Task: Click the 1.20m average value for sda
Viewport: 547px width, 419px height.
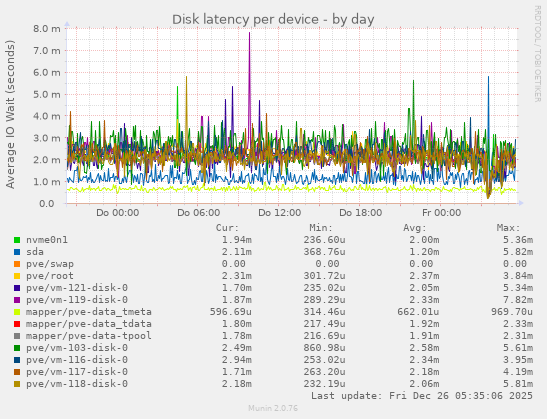Action: (424, 252)
